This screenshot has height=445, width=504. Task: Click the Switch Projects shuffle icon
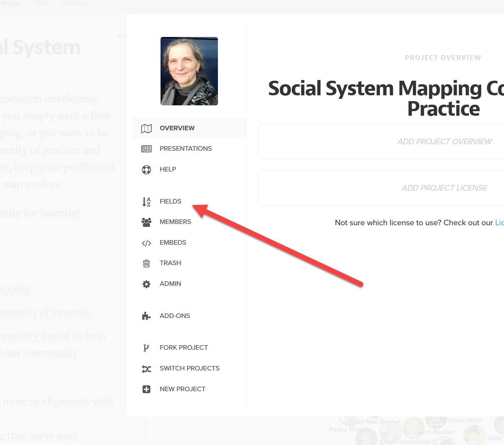(x=146, y=369)
